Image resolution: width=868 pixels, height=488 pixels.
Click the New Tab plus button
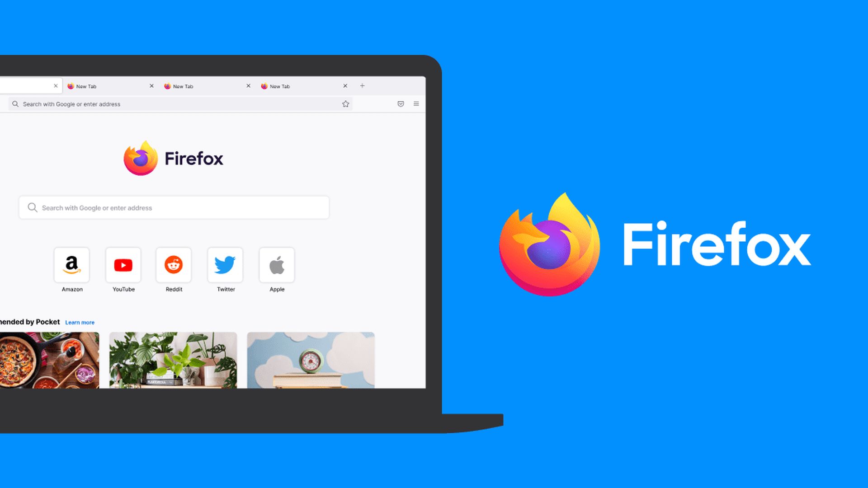click(363, 86)
